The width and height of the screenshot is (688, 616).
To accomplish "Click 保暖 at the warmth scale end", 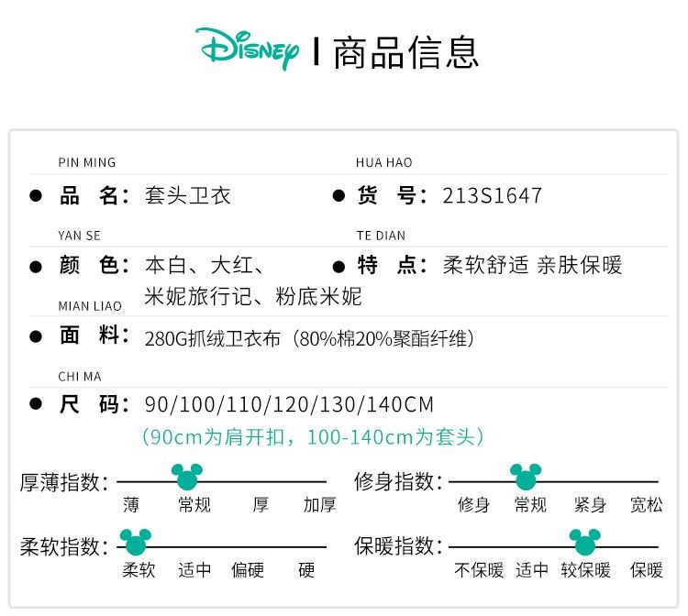I will pyautogui.click(x=647, y=570).
